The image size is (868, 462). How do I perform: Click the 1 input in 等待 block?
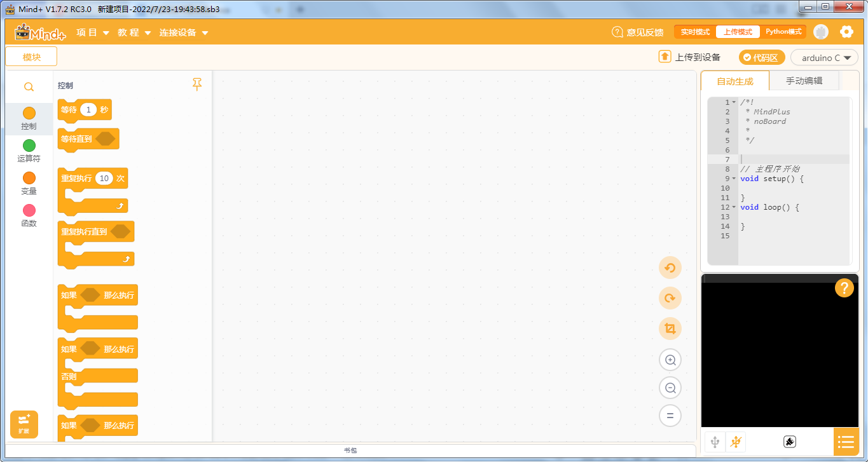point(88,109)
